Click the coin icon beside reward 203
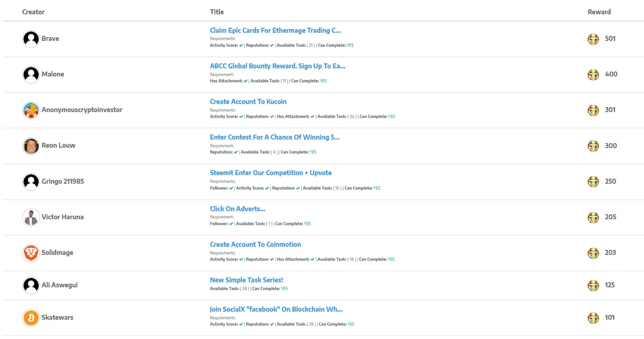Image resolution: width=644 pixels, height=339 pixels. click(594, 253)
